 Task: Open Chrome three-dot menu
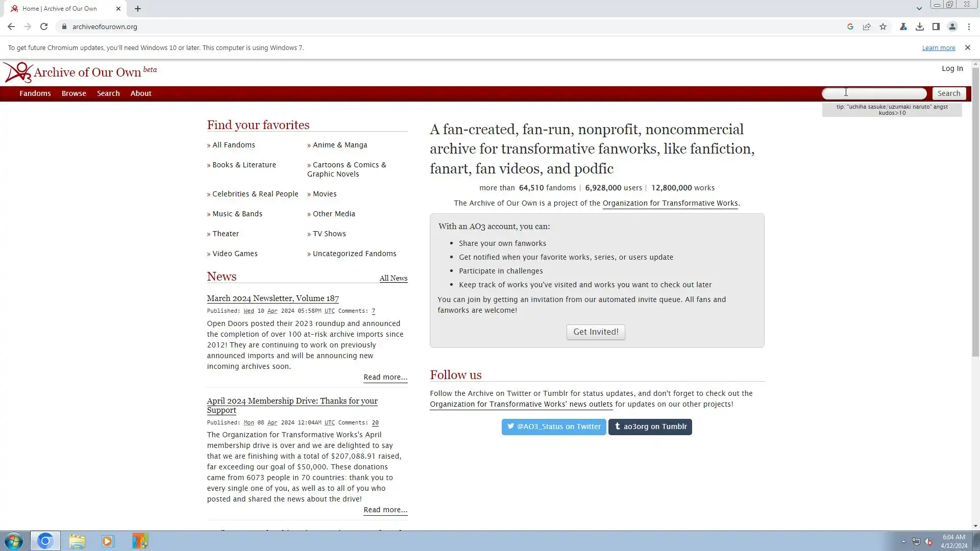coord(969,27)
